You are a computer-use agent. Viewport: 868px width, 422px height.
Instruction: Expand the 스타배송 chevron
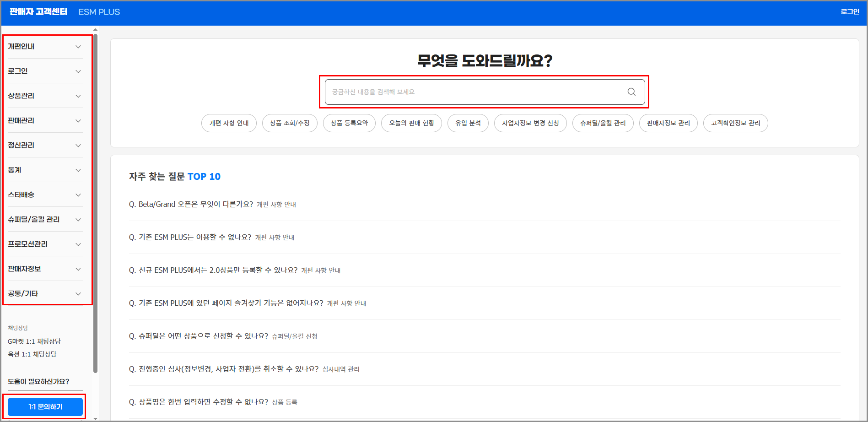coord(78,195)
